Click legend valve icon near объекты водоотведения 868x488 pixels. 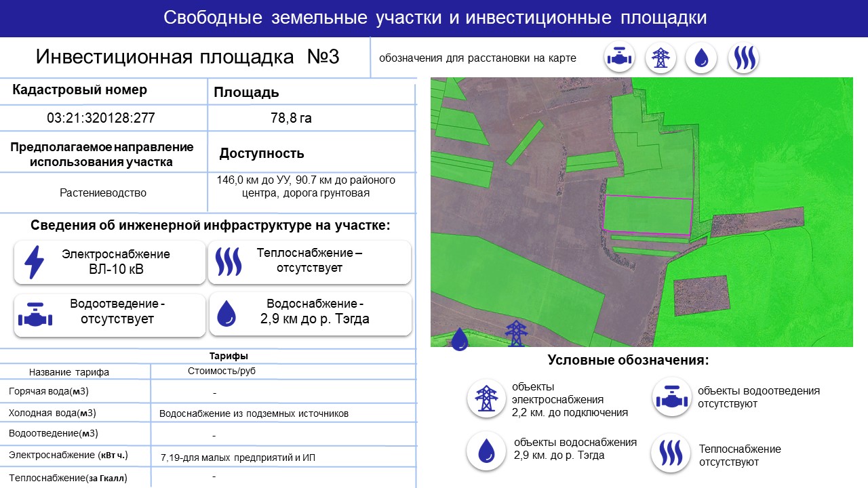(671, 398)
